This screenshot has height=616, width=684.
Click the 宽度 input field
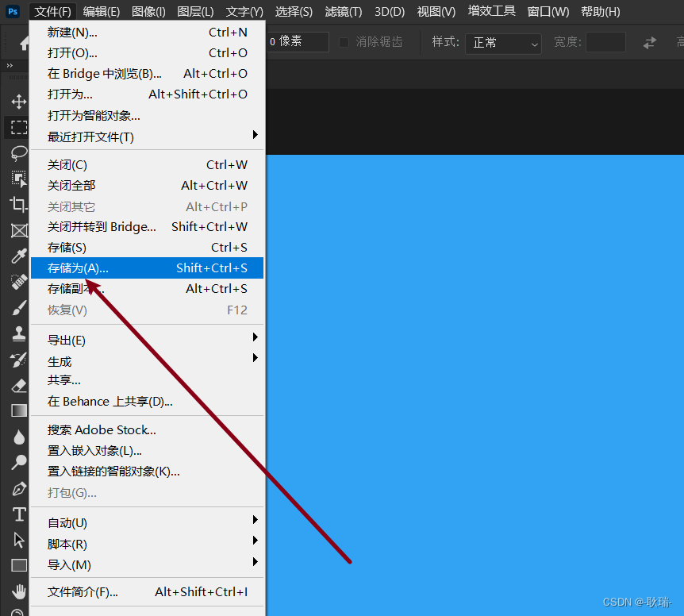[x=605, y=42]
